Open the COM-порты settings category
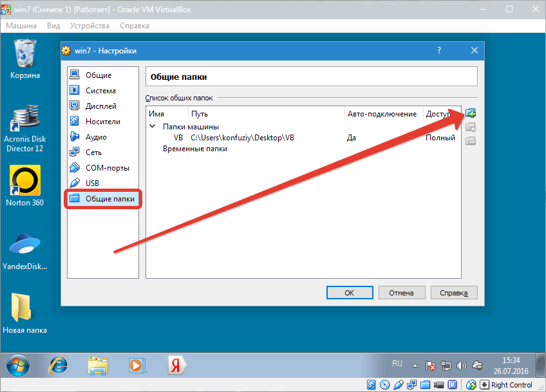Screen dimensions: 546x392 pyautogui.click(x=103, y=167)
